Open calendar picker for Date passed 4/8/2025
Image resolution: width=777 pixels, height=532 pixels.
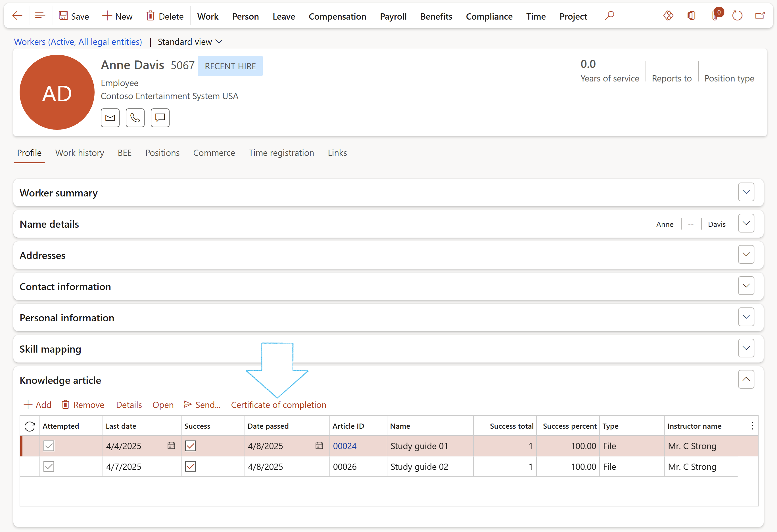point(319,446)
